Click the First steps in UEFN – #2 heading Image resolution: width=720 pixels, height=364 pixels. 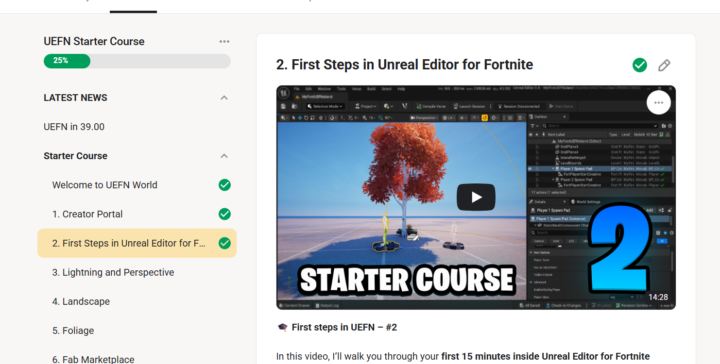(344, 327)
